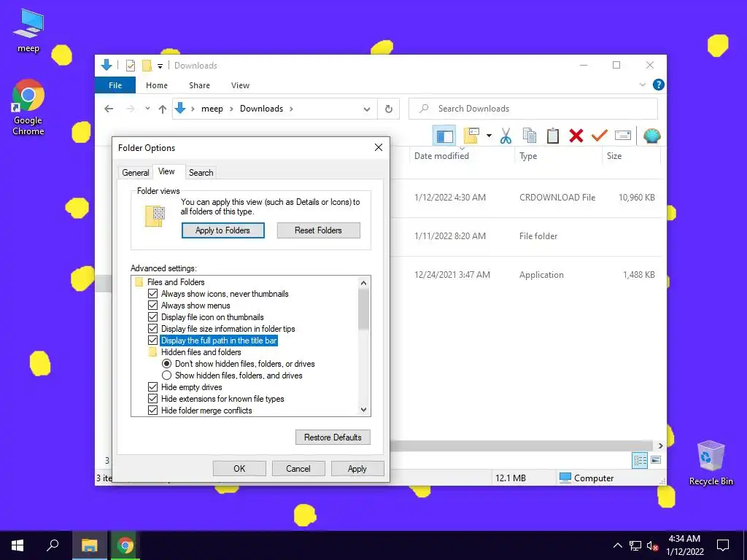Viewport: 747px width, 560px height.
Task: Expand the chevron after Downloads in address bar
Action: tap(291, 109)
